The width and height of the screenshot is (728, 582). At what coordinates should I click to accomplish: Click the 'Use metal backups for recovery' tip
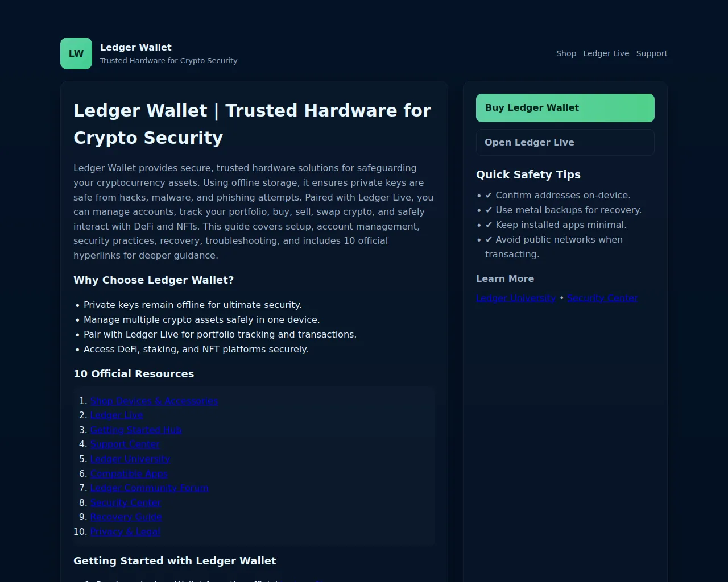(563, 210)
